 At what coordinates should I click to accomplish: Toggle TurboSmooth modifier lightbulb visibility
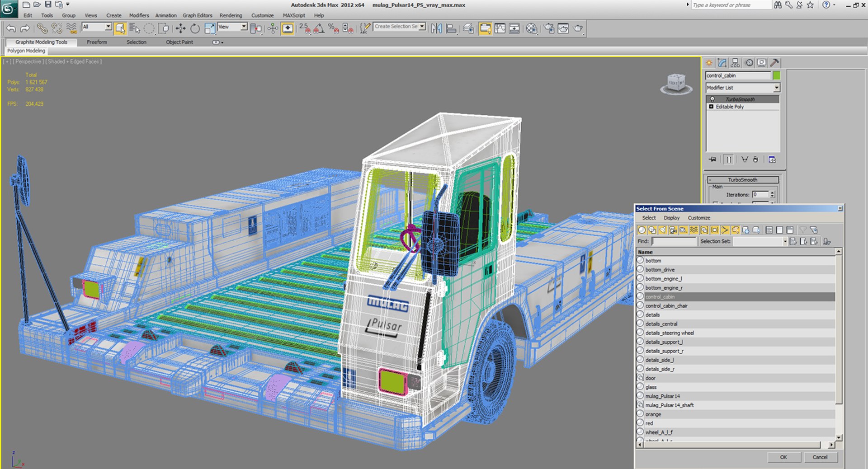[x=712, y=99]
